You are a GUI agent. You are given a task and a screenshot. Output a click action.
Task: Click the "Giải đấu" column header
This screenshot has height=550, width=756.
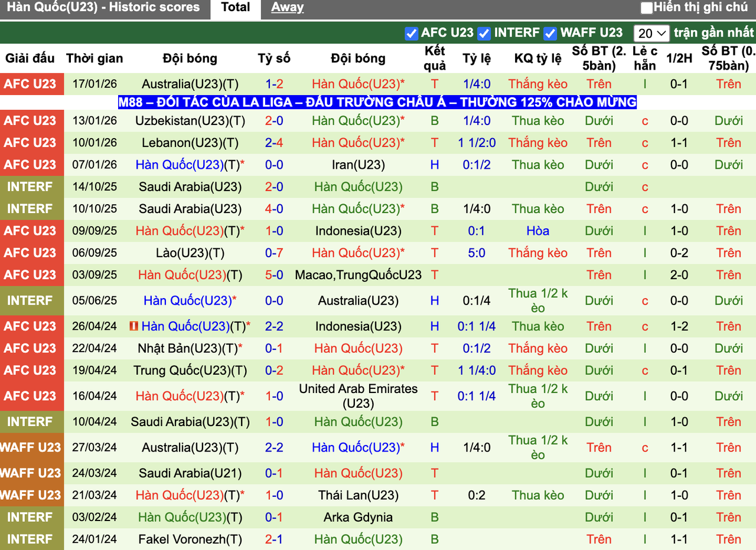point(29,58)
